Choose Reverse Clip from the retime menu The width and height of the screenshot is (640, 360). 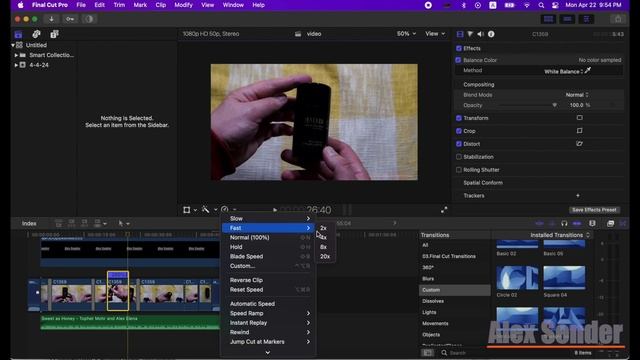coord(246,280)
